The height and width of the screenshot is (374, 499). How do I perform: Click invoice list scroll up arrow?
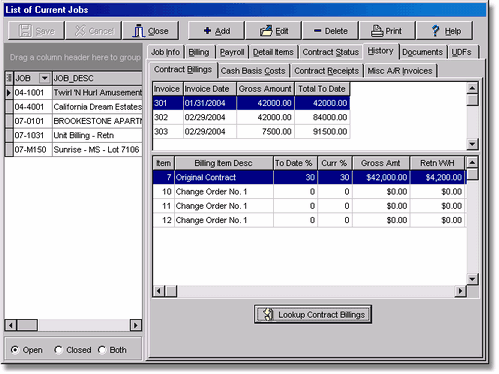pyautogui.click(x=472, y=88)
